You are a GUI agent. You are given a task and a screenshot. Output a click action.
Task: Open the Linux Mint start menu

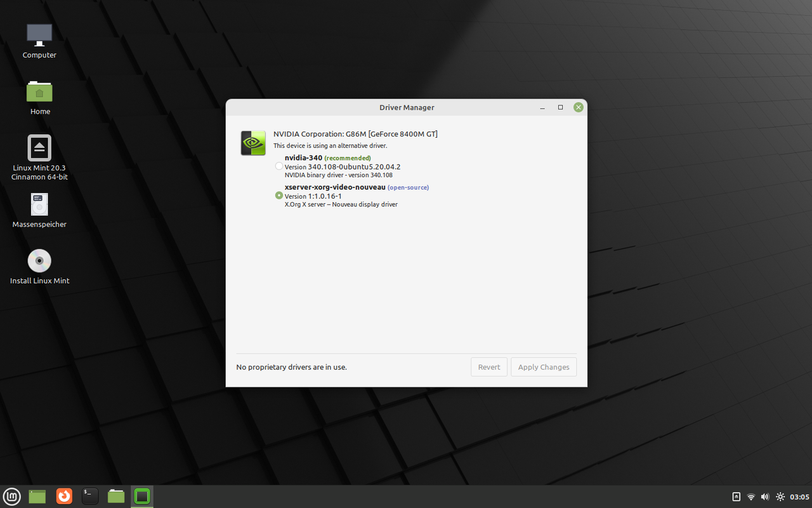[x=12, y=497]
